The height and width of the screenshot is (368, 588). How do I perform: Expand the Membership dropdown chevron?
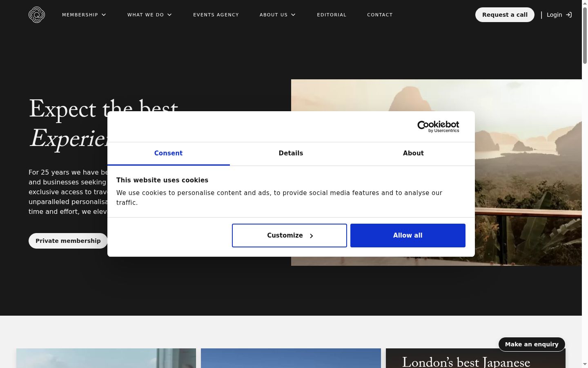coord(104,15)
